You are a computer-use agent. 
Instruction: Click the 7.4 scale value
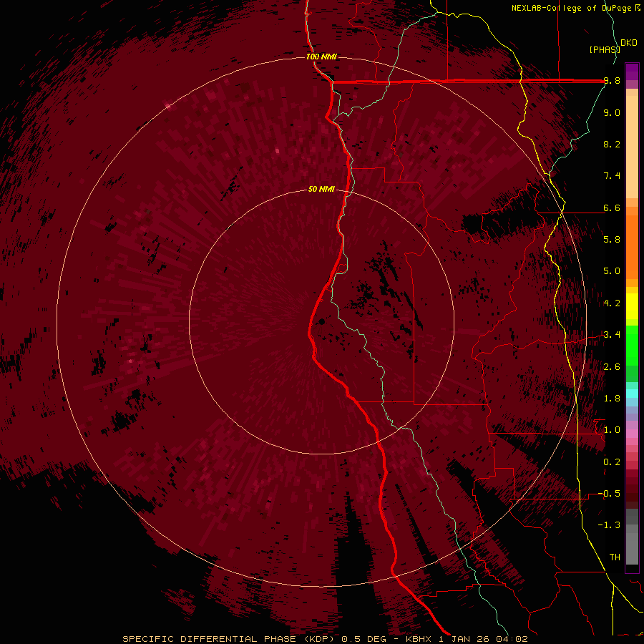[612, 176]
